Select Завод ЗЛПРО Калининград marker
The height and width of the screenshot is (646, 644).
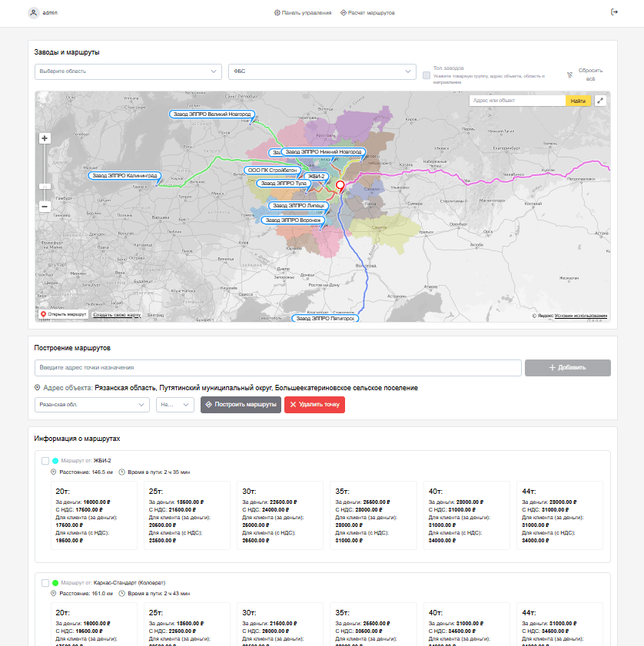tap(124, 175)
